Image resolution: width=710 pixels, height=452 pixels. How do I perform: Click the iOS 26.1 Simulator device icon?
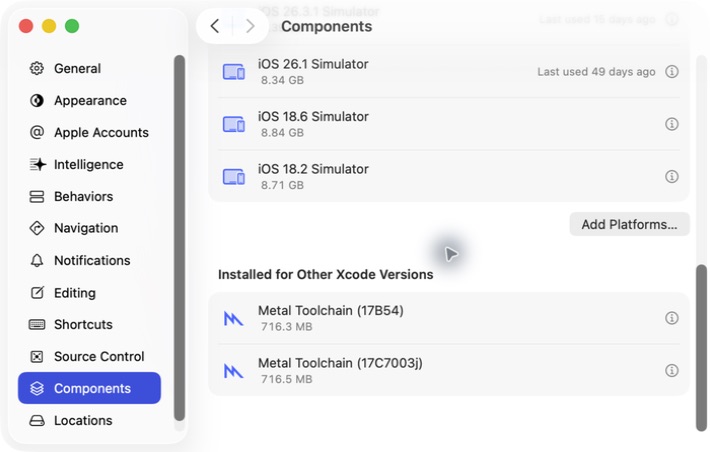(234, 72)
